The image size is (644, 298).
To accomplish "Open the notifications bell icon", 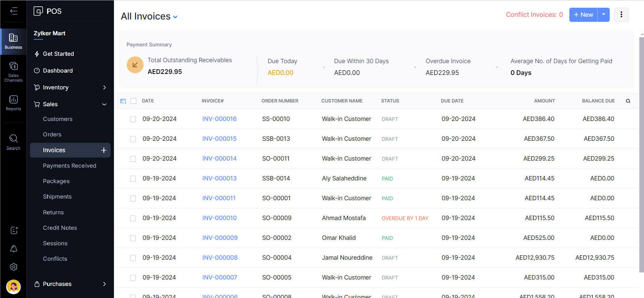I will tap(14, 249).
